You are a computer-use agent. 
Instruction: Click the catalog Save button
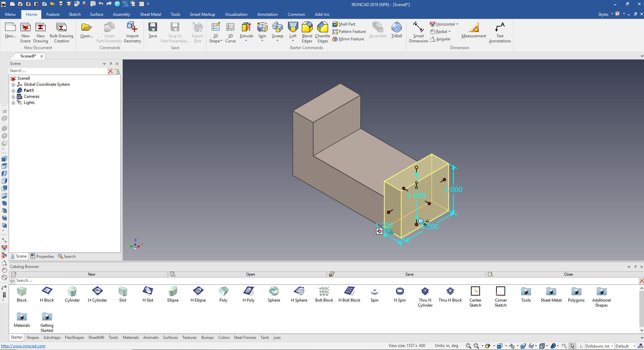tap(409, 274)
